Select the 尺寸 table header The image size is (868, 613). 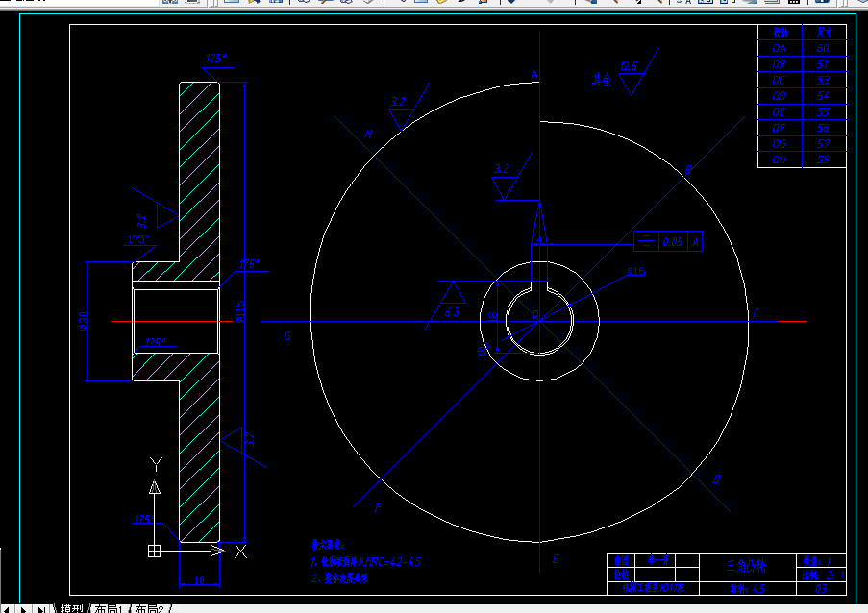point(824,32)
